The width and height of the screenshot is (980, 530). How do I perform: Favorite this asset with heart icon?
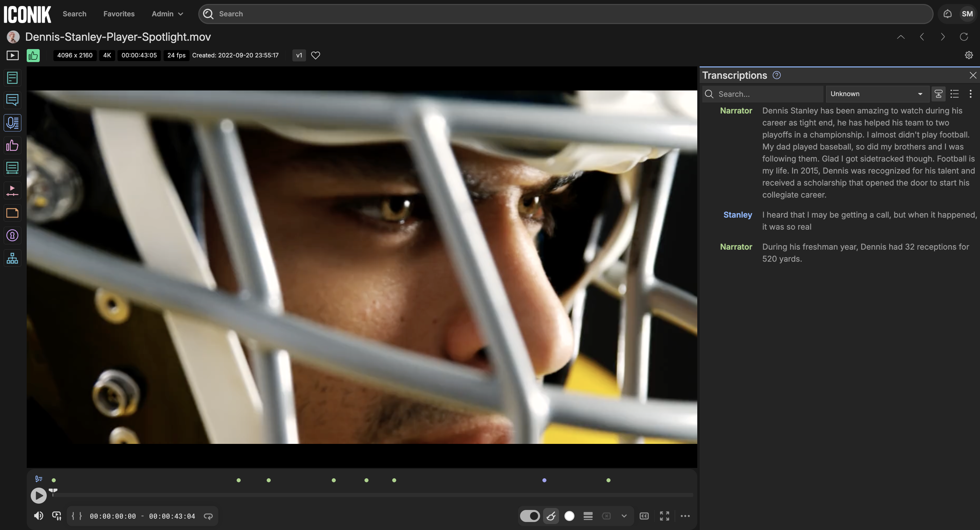pyautogui.click(x=315, y=55)
